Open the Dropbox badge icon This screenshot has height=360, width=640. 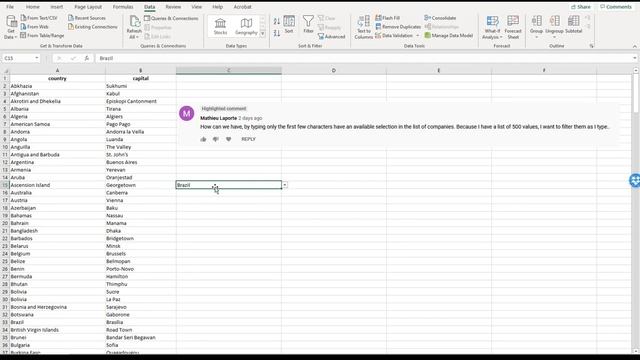click(x=634, y=180)
